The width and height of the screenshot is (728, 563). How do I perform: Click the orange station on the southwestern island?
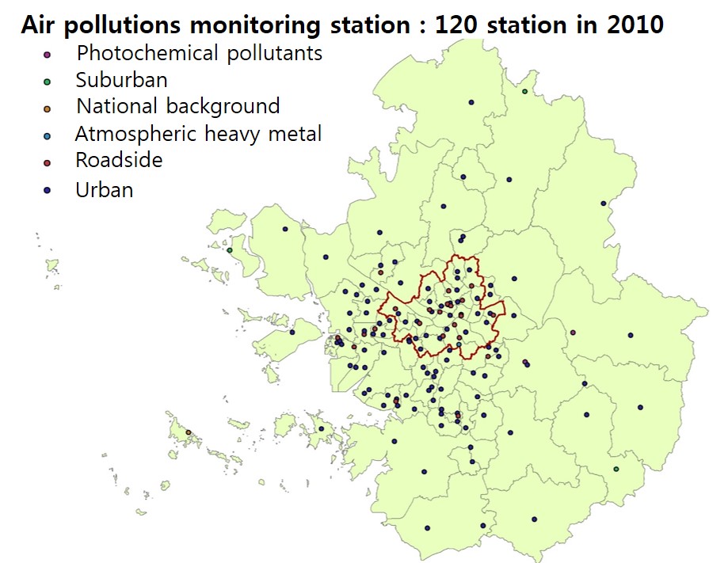click(x=189, y=432)
